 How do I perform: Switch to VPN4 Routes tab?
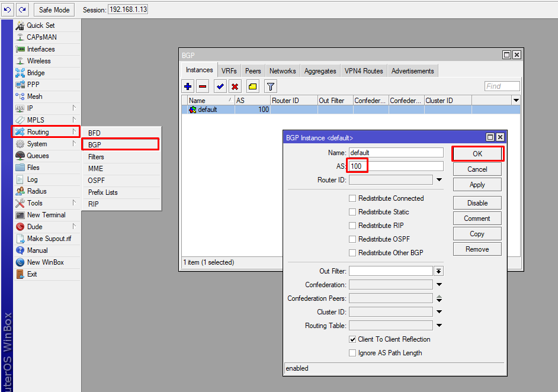tap(364, 71)
